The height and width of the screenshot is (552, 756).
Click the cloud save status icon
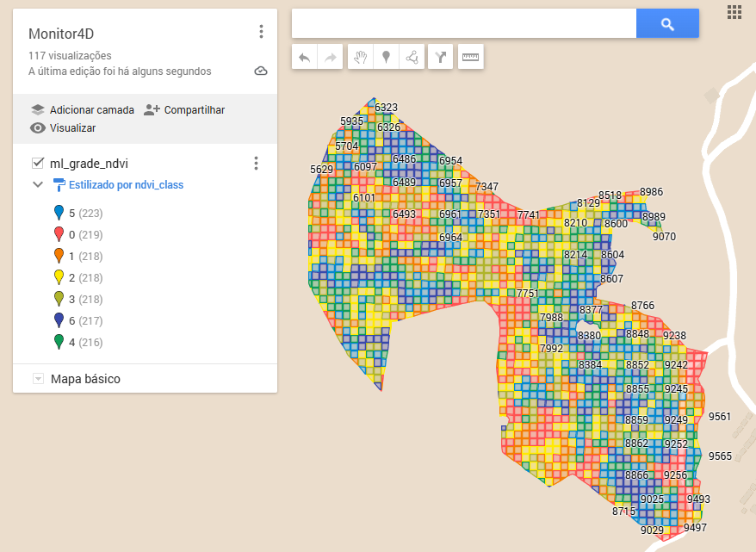(x=261, y=71)
